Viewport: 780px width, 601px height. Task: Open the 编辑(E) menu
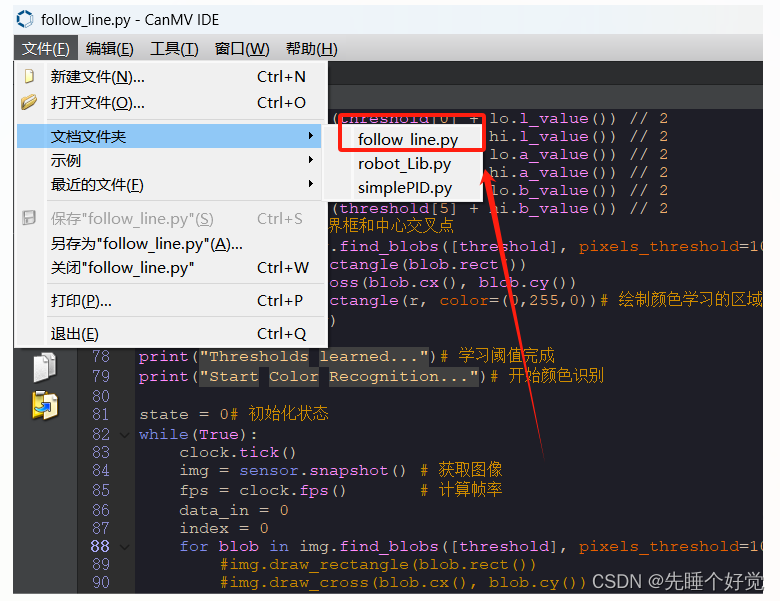[x=109, y=49]
